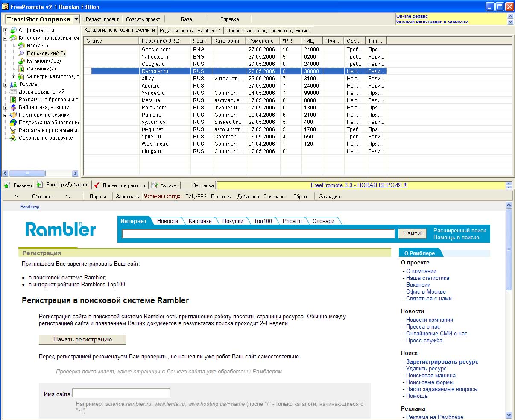Click the Подписка на обновление globe icon
This screenshot has width=515, height=420.
click(13, 123)
